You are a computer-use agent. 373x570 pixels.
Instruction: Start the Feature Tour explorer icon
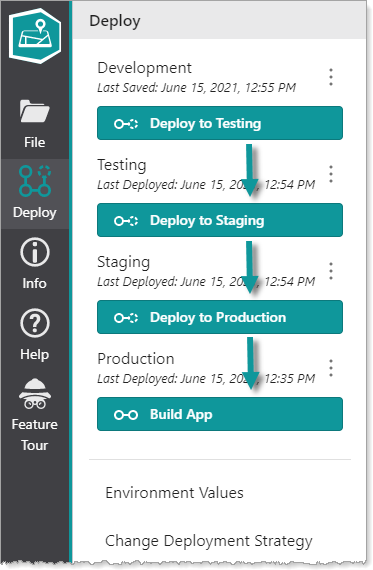click(x=35, y=394)
